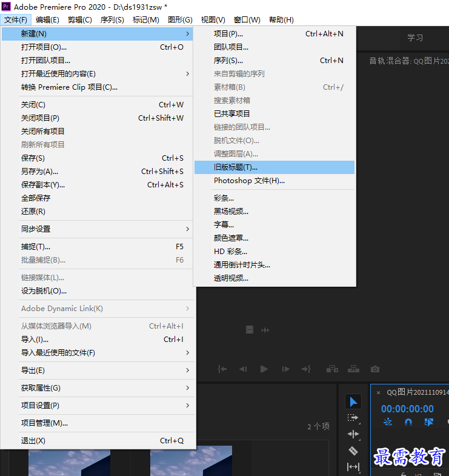This screenshot has width=449, height=476.
Task: Choose 透明视频... entry
Action: pyautogui.click(x=274, y=278)
